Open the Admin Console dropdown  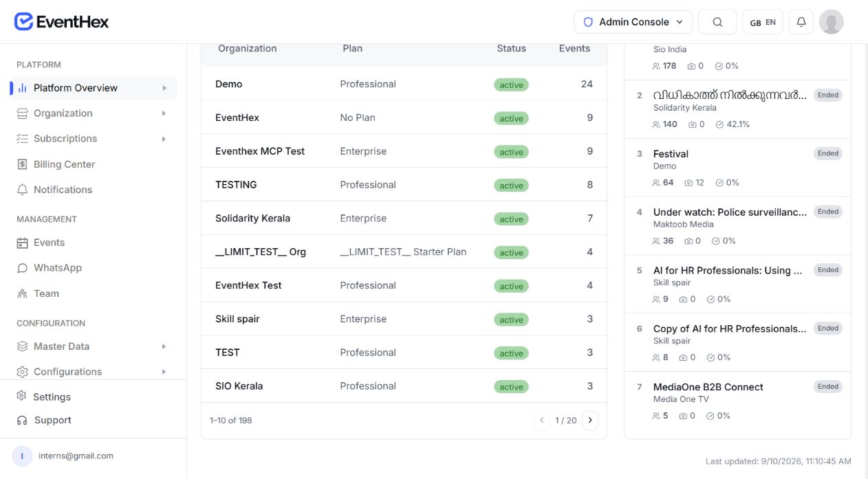tap(633, 22)
